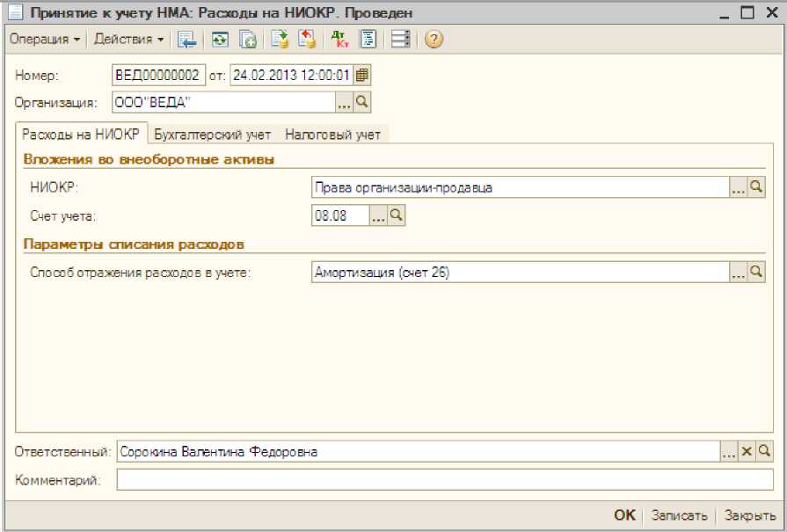Click the settings list icon in toolbar
The width and height of the screenshot is (787, 532).
point(401,40)
